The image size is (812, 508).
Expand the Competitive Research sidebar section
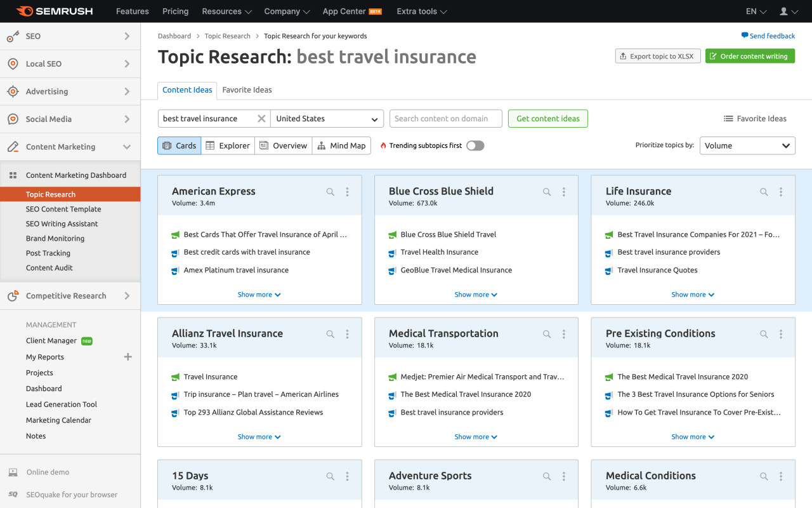127,296
